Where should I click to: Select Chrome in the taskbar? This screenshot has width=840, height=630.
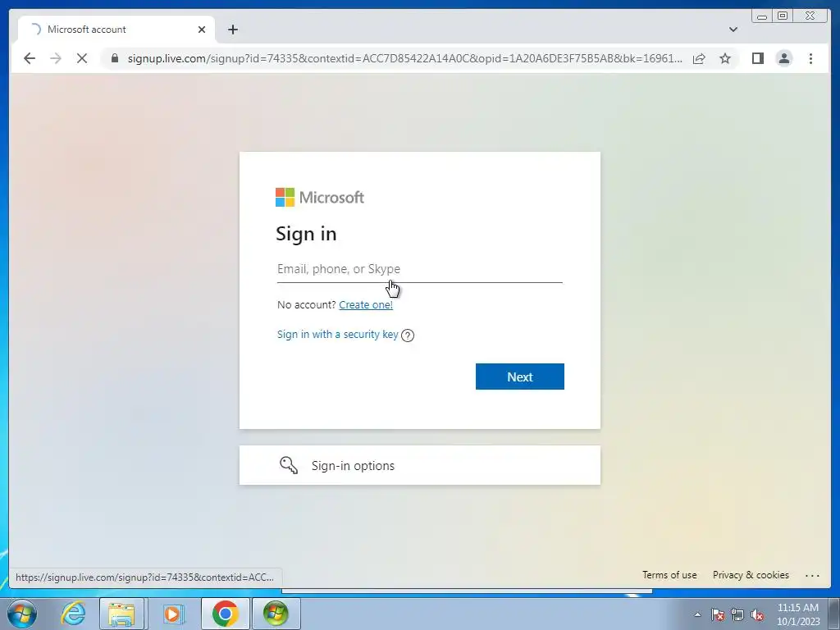(x=225, y=614)
